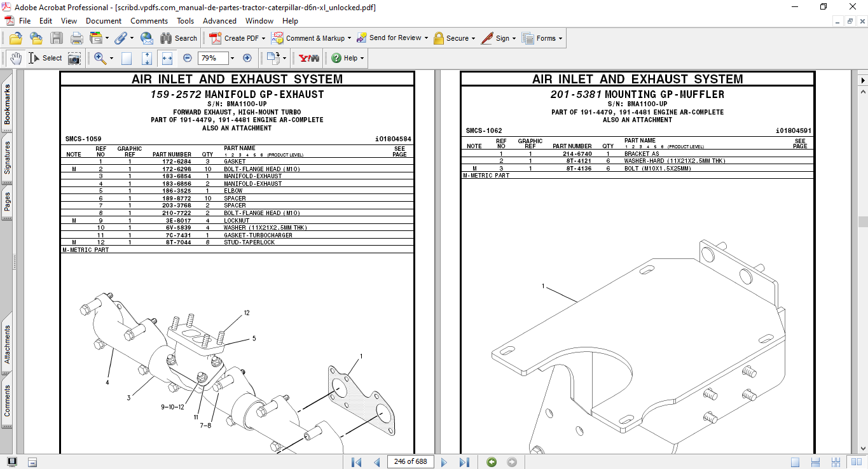Open the Bookmarks side tab
This screenshot has width=868, height=469.
(7, 106)
